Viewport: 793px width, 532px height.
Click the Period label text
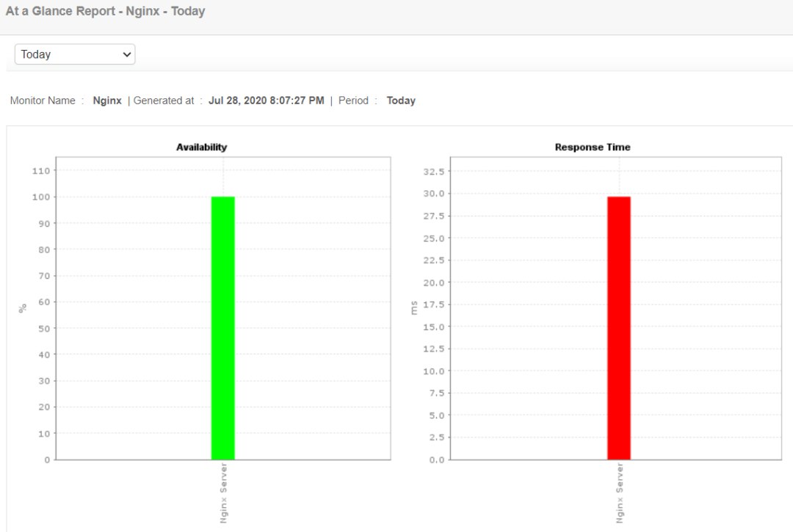(353, 101)
